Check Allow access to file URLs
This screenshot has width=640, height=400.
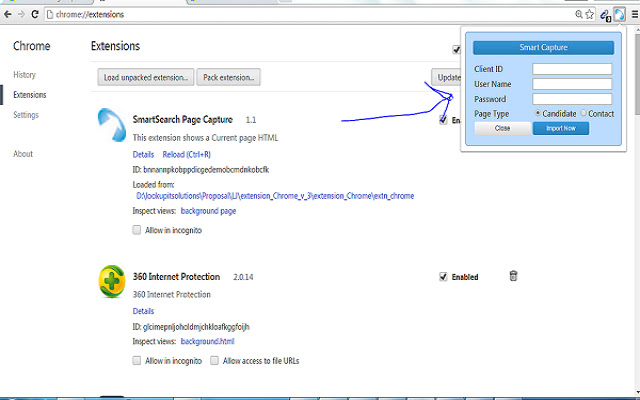coord(214,360)
